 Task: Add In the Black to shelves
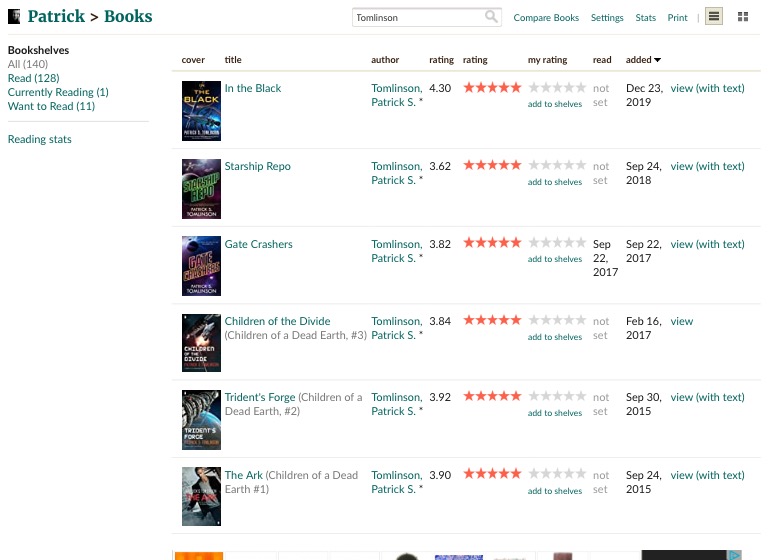point(555,104)
